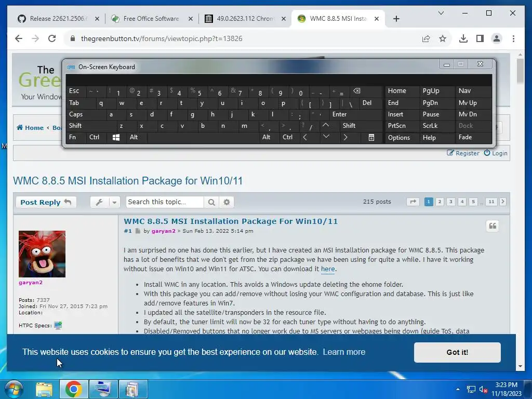This screenshot has height=399, width=532.
Task: Open the share page icon in address bar
Action: click(426, 38)
